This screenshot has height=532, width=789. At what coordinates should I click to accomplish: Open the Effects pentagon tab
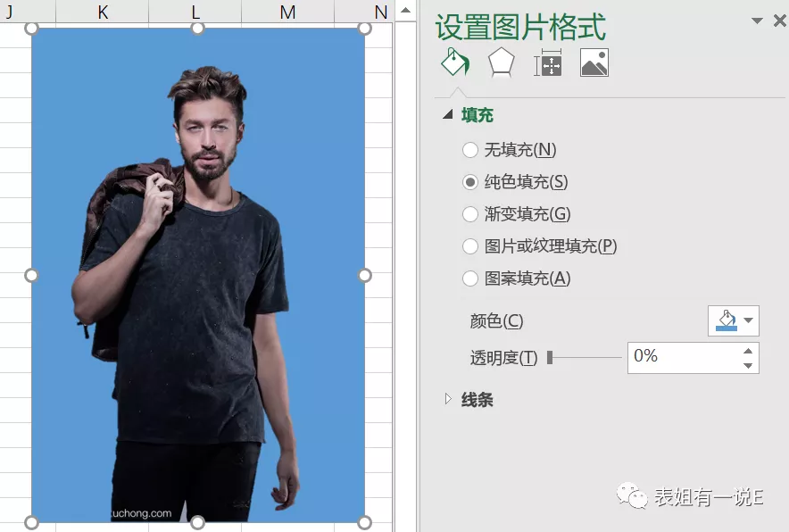pos(502,62)
